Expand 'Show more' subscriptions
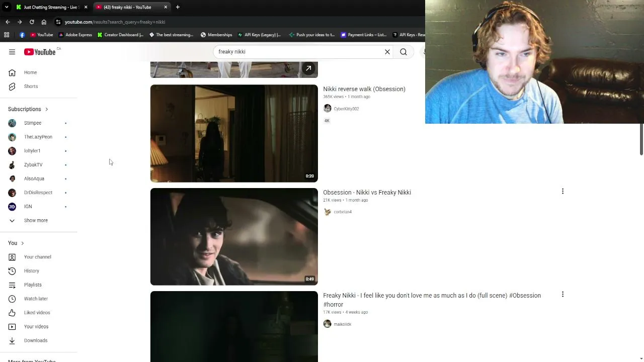The image size is (644, 362). coord(36,220)
